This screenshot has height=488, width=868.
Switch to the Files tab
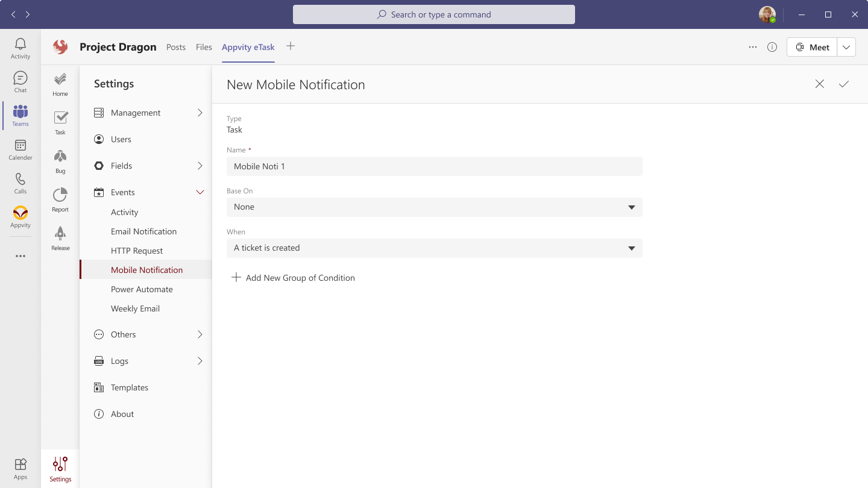204,47
